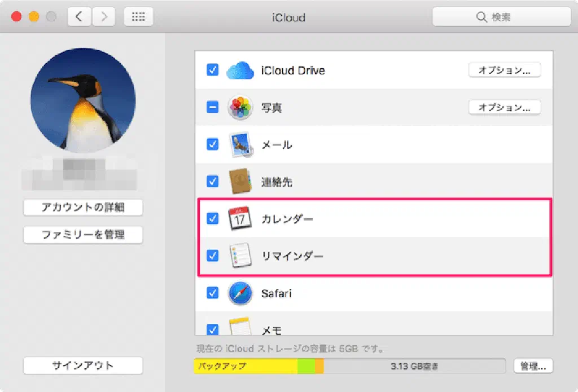Uncheck the リマインダー checkbox

tap(213, 256)
